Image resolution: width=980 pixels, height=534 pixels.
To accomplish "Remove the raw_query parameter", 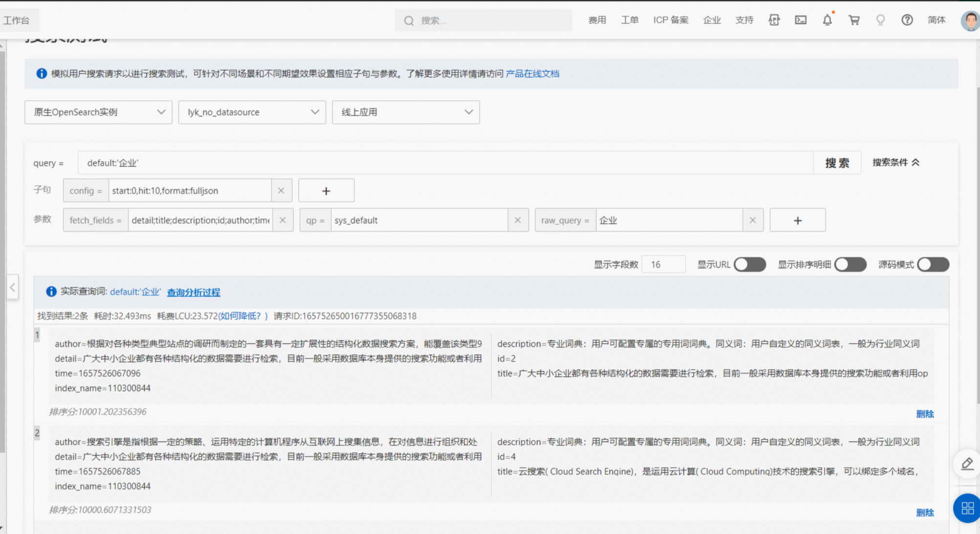I will point(753,220).
